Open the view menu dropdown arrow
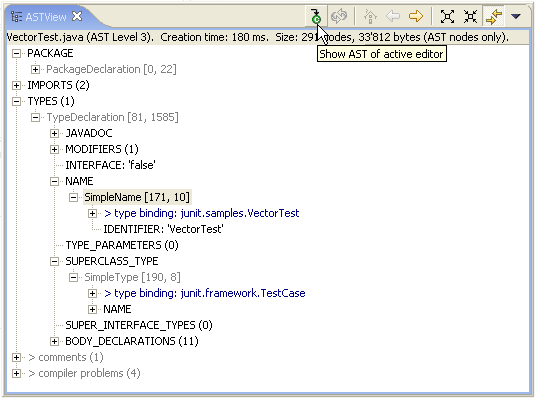 [516, 16]
